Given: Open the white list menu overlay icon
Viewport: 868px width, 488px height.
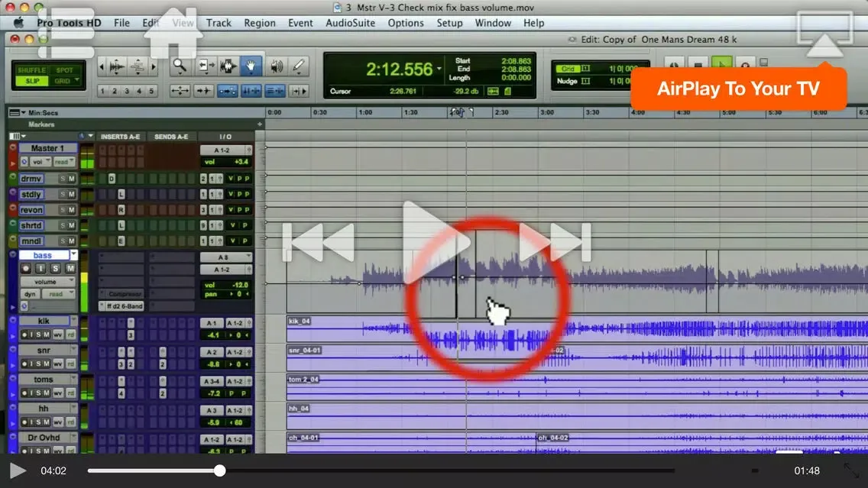Looking at the screenshot, I should [x=66, y=33].
